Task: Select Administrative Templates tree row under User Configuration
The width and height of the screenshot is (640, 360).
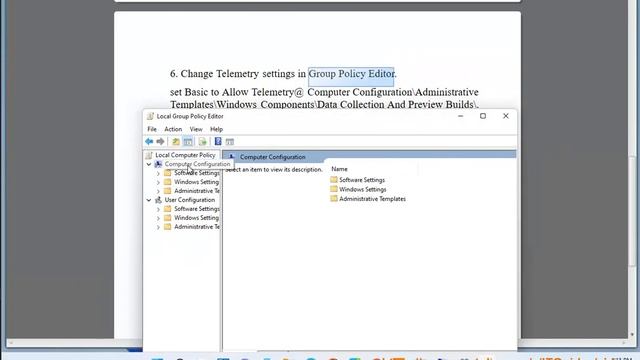Action: click(192, 227)
